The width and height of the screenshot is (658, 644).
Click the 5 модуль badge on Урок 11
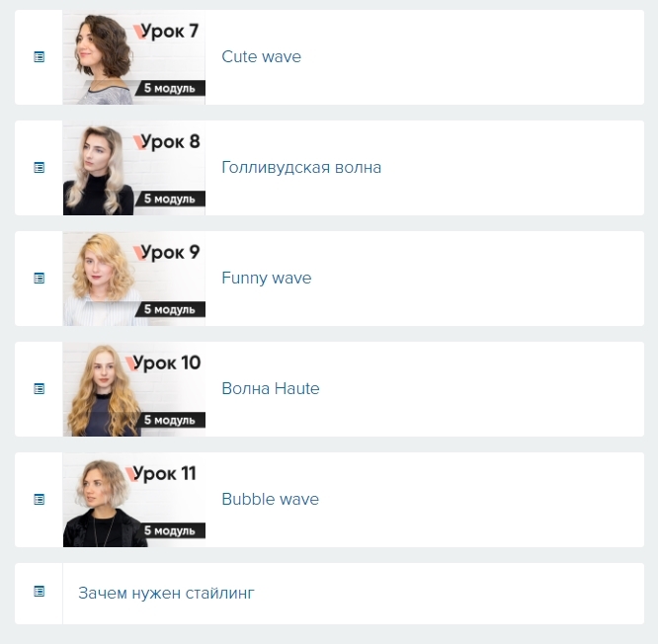(x=170, y=530)
